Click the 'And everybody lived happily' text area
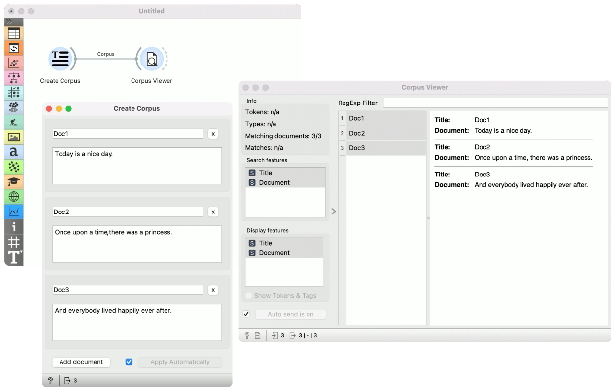611x389 pixels. pyautogui.click(x=137, y=322)
